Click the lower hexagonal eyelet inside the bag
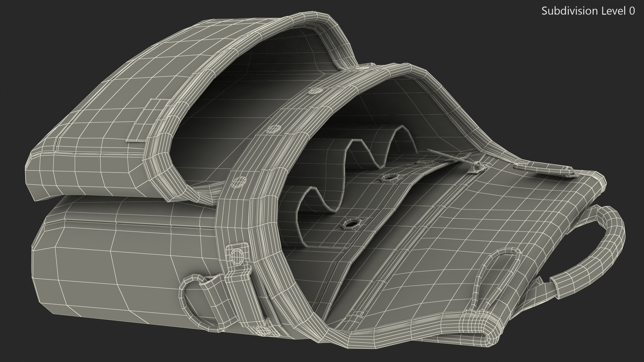 [x=351, y=223]
